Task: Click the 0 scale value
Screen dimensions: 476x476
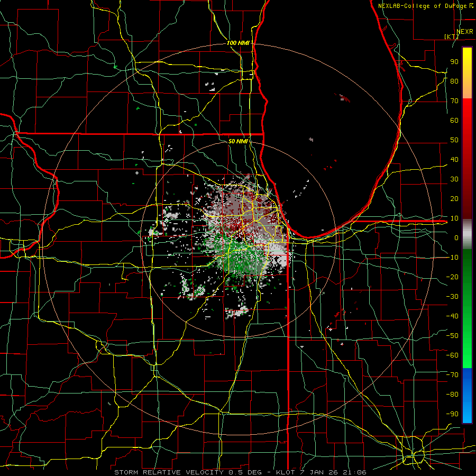Action: coord(456,237)
